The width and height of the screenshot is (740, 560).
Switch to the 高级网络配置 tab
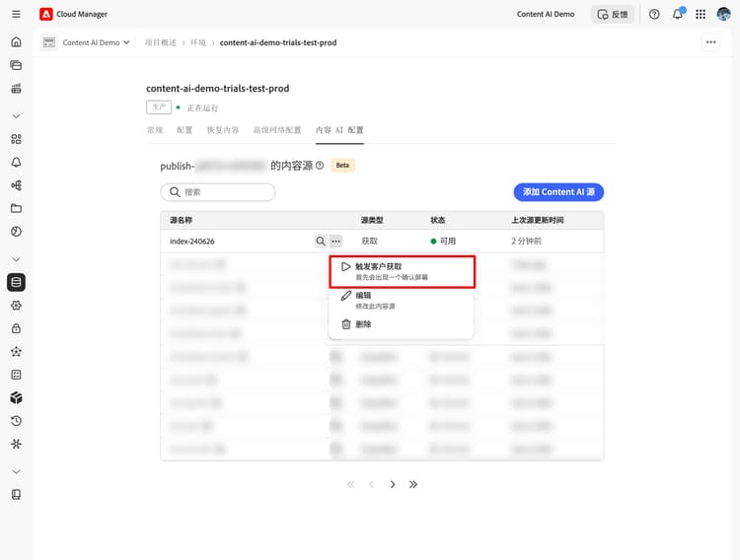pyautogui.click(x=277, y=130)
